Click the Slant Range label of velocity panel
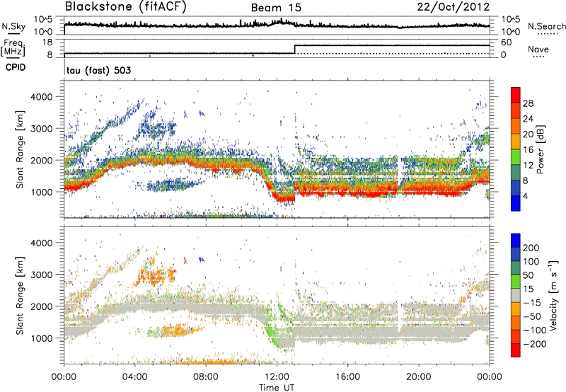The width and height of the screenshot is (566, 392). (20, 296)
